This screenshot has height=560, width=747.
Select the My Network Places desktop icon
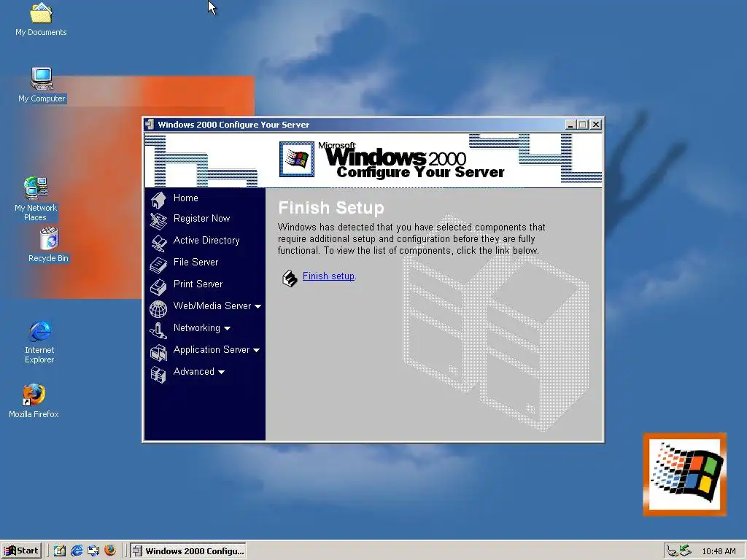(36, 199)
